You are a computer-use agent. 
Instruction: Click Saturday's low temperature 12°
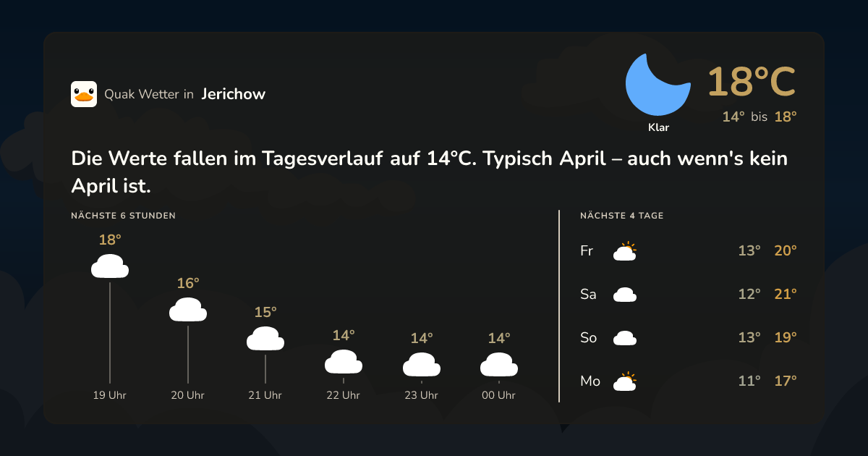click(749, 295)
